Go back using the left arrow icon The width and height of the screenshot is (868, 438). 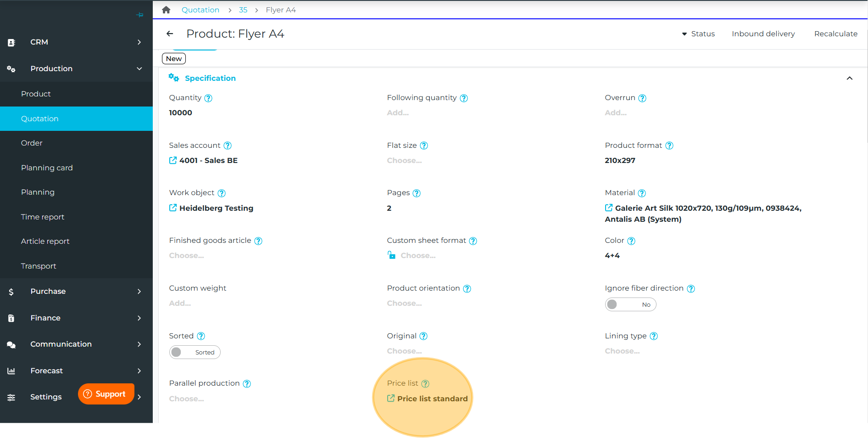[x=170, y=34]
